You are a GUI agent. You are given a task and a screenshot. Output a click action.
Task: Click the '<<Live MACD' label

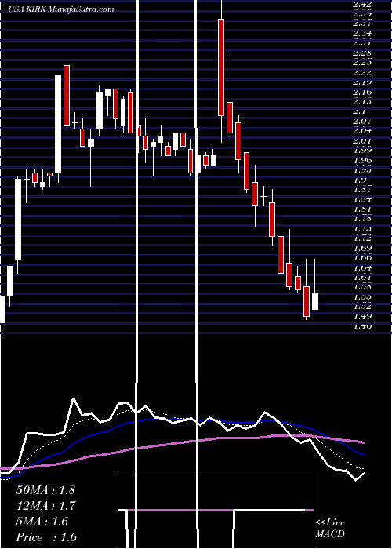pyautogui.click(x=330, y=528)
